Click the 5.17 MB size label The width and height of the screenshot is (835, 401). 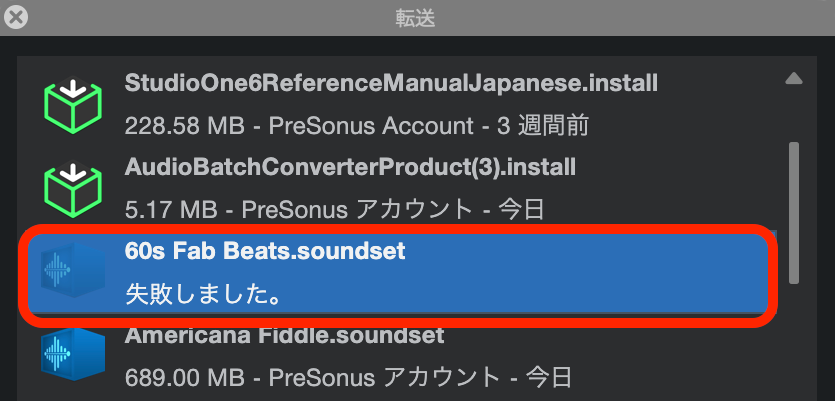(x=171, y=210)
